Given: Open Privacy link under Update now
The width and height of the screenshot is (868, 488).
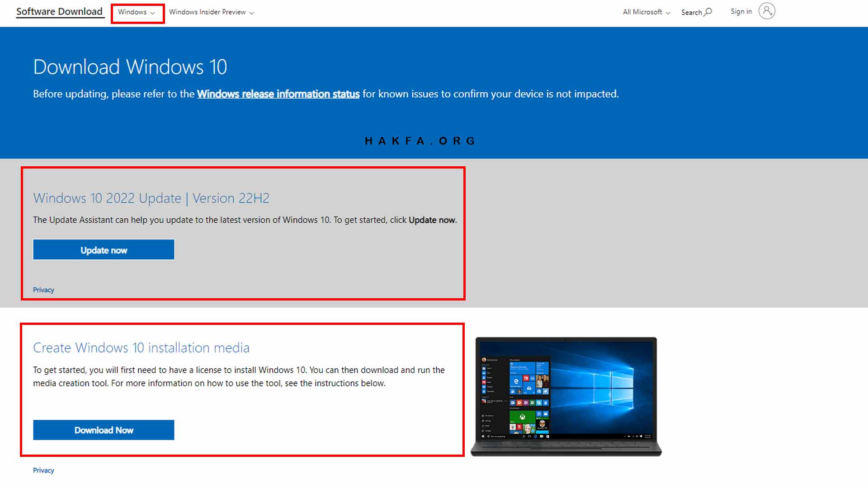Looking at the screenshot, I should point(43,290).
